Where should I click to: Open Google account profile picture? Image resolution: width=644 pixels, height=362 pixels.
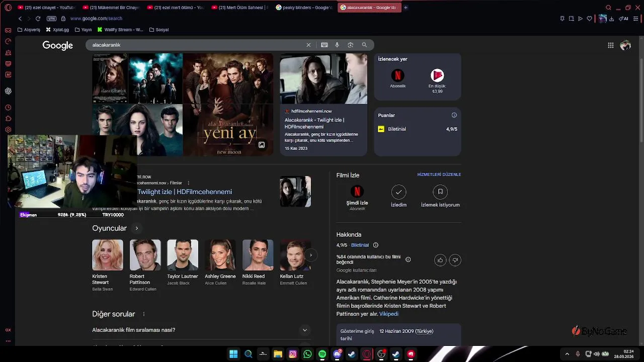(626, 45)
